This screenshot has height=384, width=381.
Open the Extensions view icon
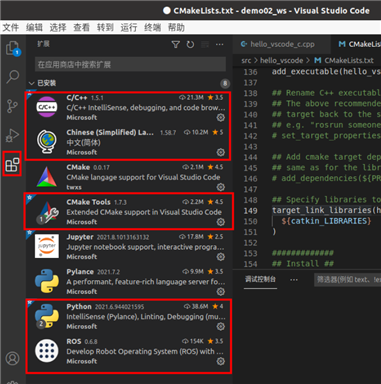click(12, 164)
